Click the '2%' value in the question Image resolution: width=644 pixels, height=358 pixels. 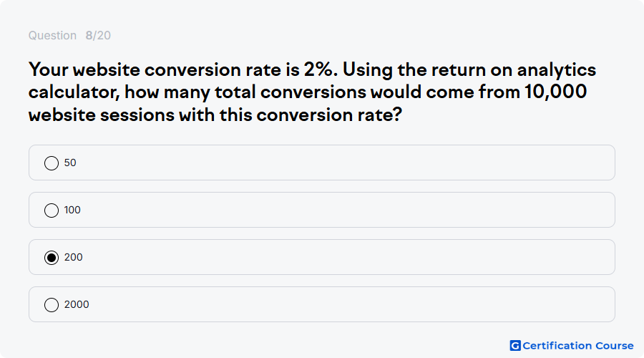click(x=318, y=69)
